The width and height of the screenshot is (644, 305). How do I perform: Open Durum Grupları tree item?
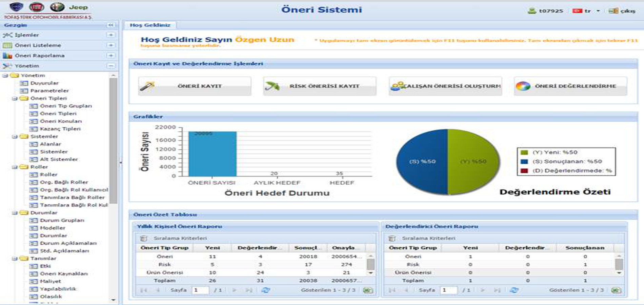point(62,220)
